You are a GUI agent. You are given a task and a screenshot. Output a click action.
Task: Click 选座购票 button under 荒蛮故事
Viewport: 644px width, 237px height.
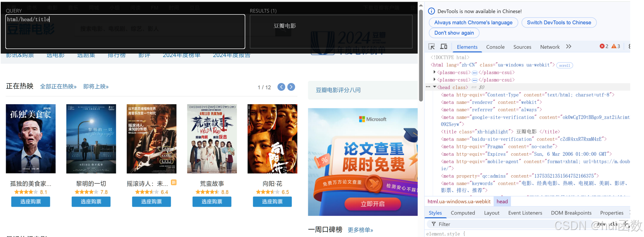(212, 202)
